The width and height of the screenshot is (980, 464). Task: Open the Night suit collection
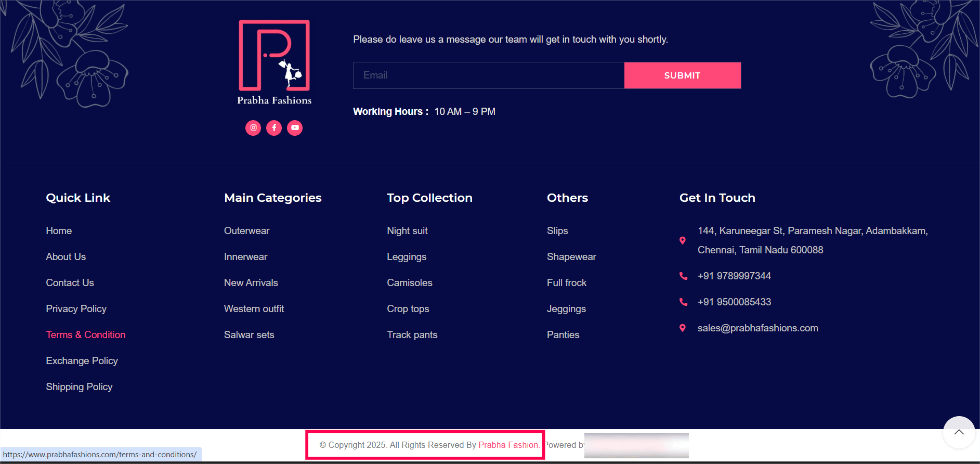(x=408, y=230)
